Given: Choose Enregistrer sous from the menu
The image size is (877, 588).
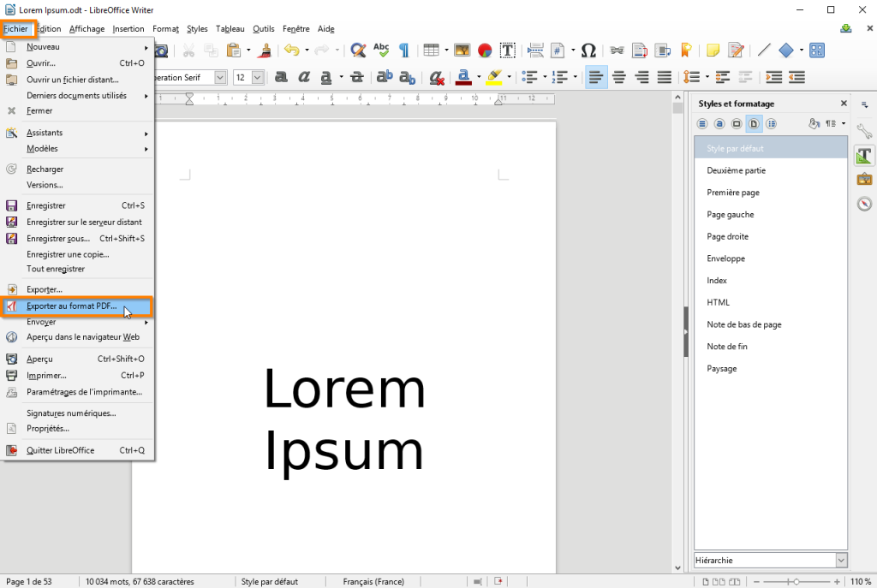Looking at the screenshot, I should click(62, 238).
